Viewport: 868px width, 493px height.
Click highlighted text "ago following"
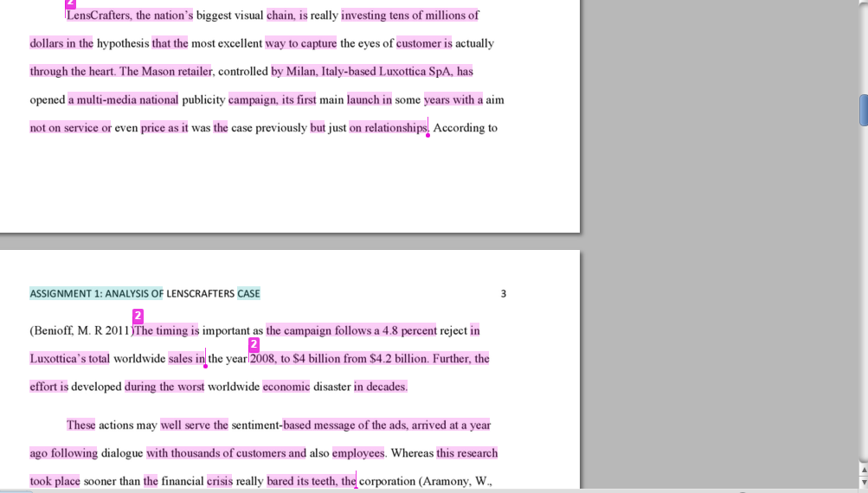(63, 453)
